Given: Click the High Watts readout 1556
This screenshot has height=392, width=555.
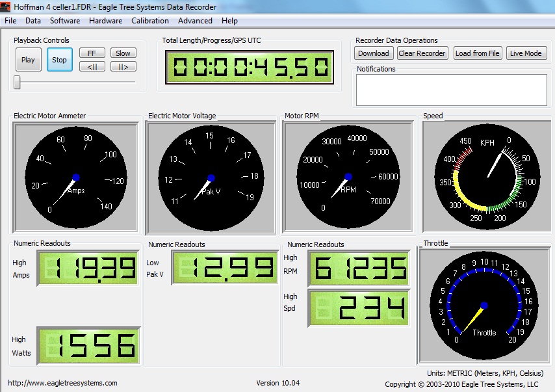Looking at the screenshot, I should [88, 346].
